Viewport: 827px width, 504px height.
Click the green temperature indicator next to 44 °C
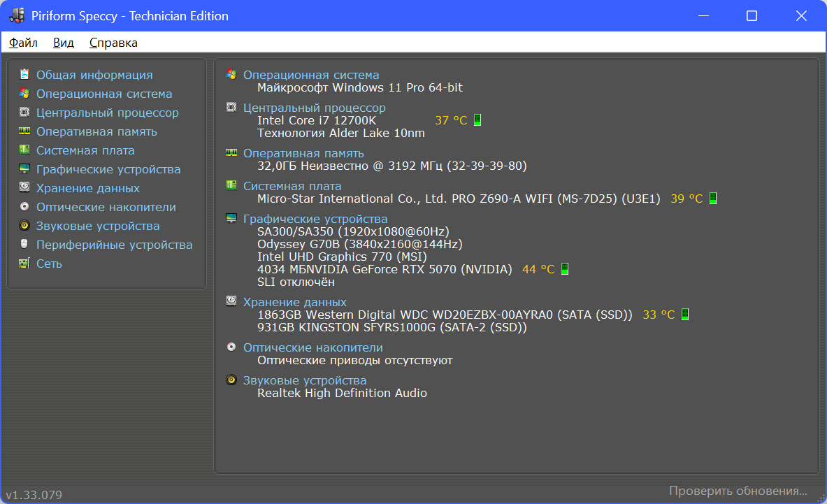pos(565,269)
